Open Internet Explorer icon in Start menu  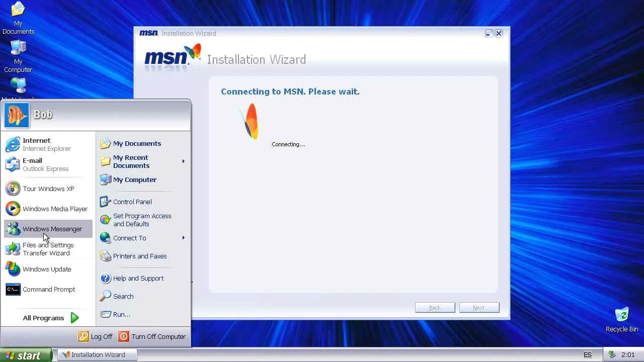coord(13,144)
